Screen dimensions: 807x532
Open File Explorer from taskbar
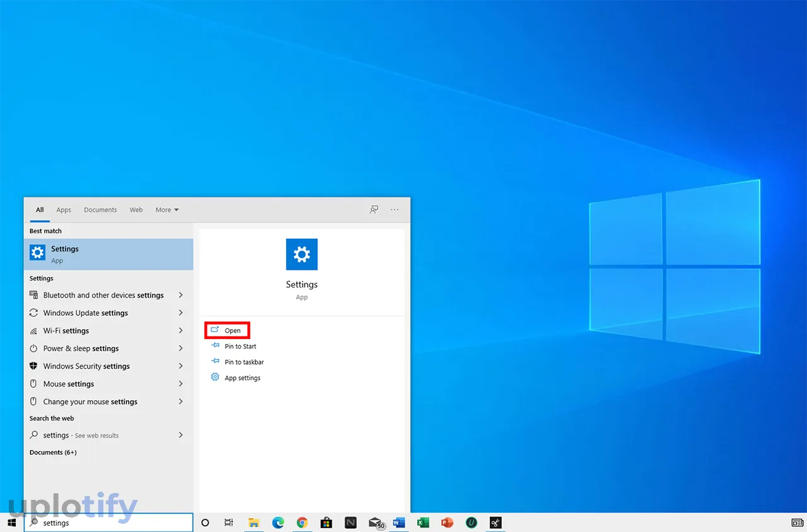click(x=253, y=523)
